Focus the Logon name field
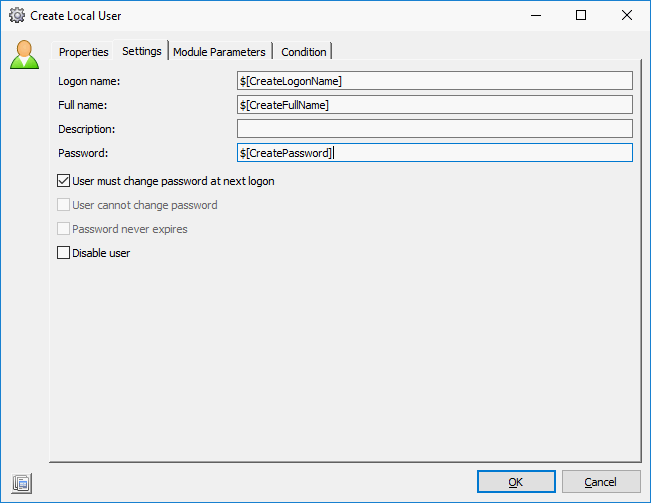651x503 pixels. 434,81
